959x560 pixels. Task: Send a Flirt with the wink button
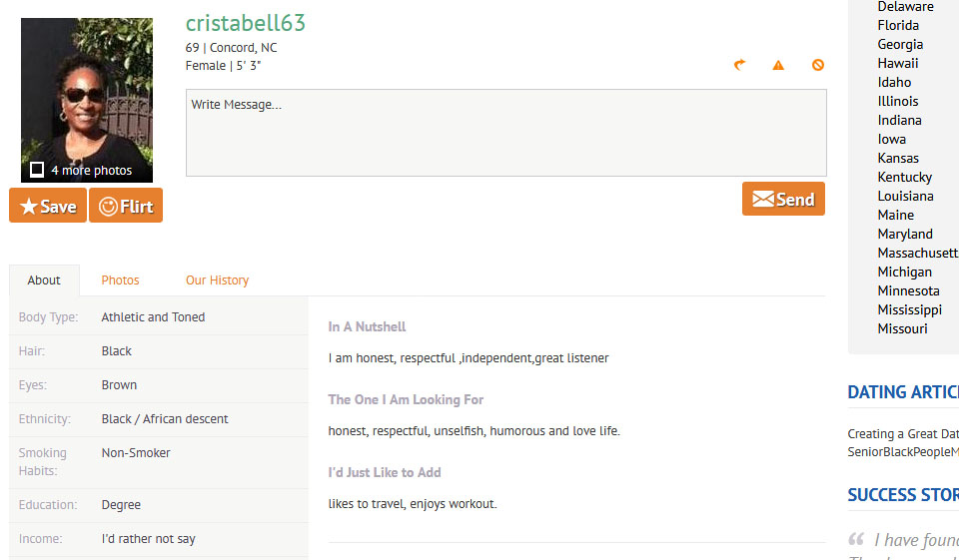pyautogui.click(x=126, y=206)
